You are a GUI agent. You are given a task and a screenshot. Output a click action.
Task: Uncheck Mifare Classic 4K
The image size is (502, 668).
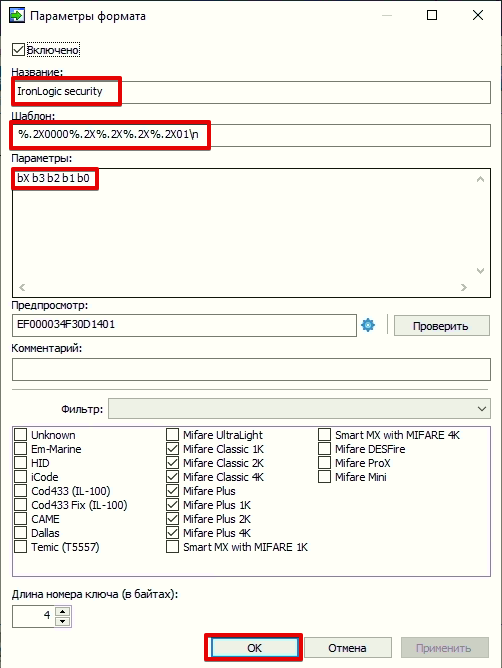(x=172, y=477)
